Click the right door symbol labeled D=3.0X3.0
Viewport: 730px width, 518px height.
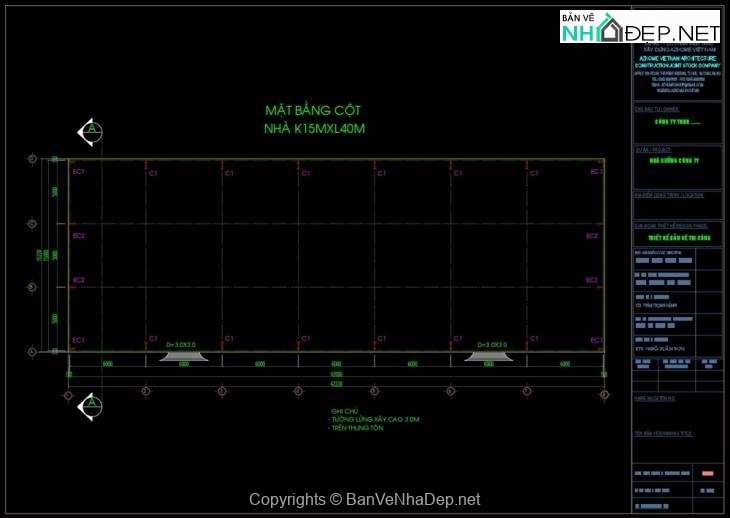(x=489, y=350)
